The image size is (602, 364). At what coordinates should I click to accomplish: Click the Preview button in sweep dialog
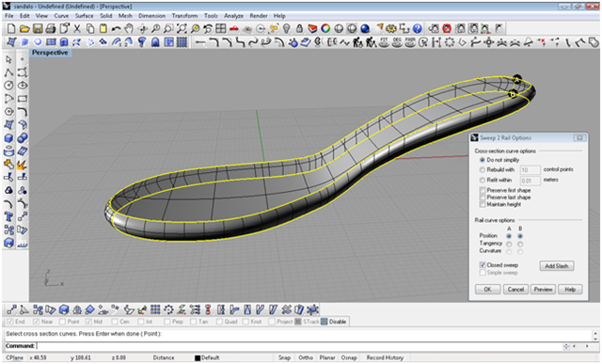(543, 289)
